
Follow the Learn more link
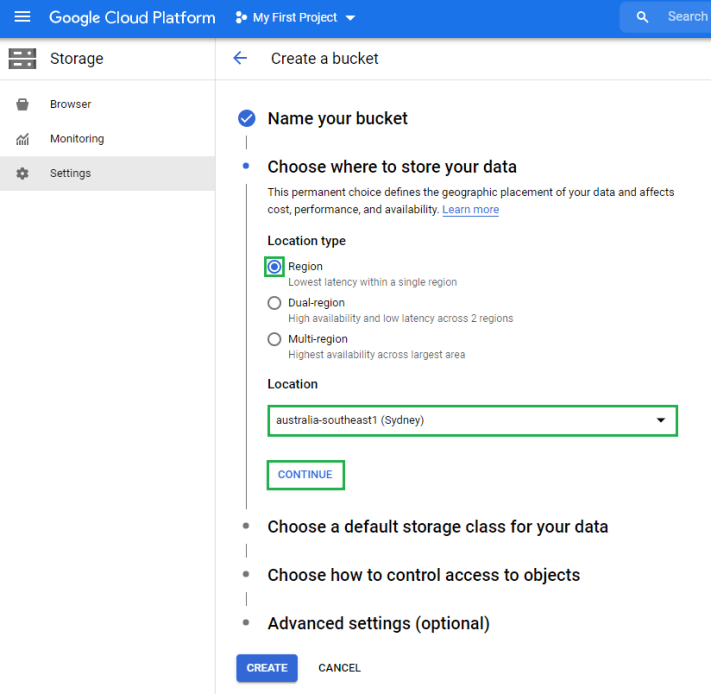[470, 210]
